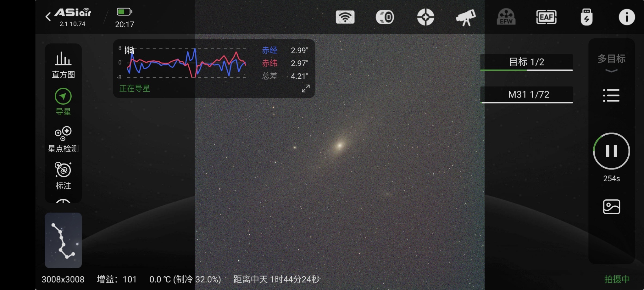Show the histogram (直方图)
Screen dimensions: 644x290
[63, 65]
